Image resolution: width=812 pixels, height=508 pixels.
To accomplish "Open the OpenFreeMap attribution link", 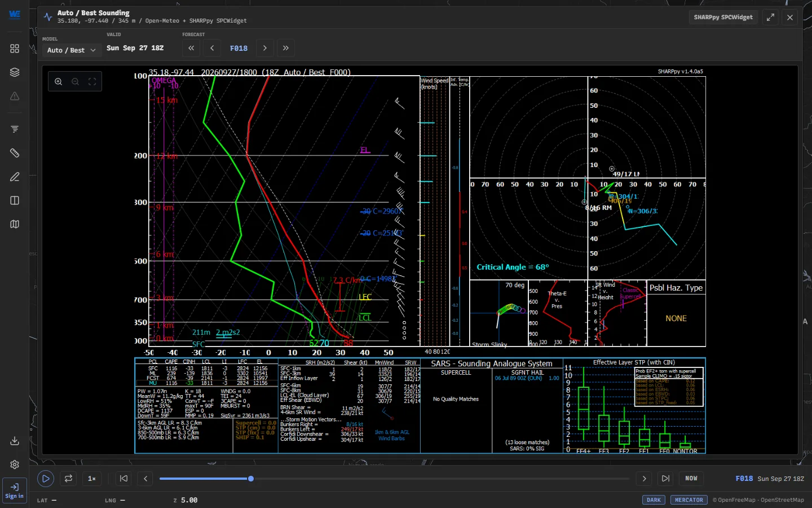I will (x=736, y=500).
